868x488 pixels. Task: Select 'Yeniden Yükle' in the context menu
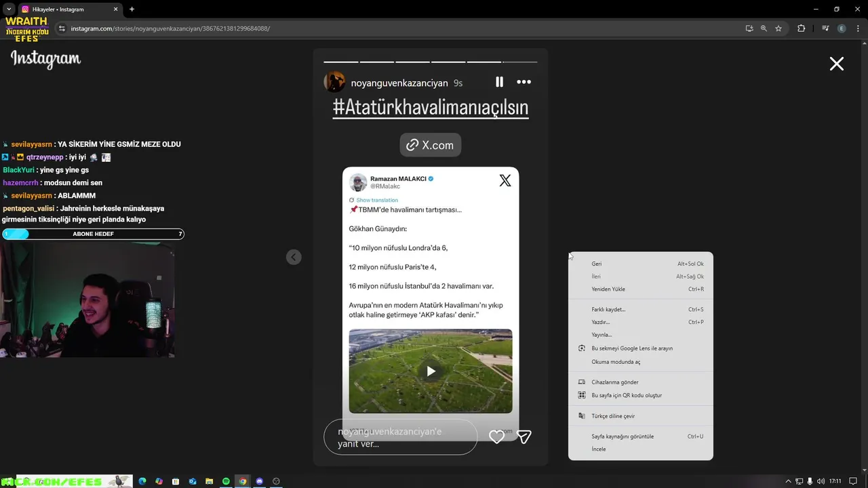(x=641, y=289)
